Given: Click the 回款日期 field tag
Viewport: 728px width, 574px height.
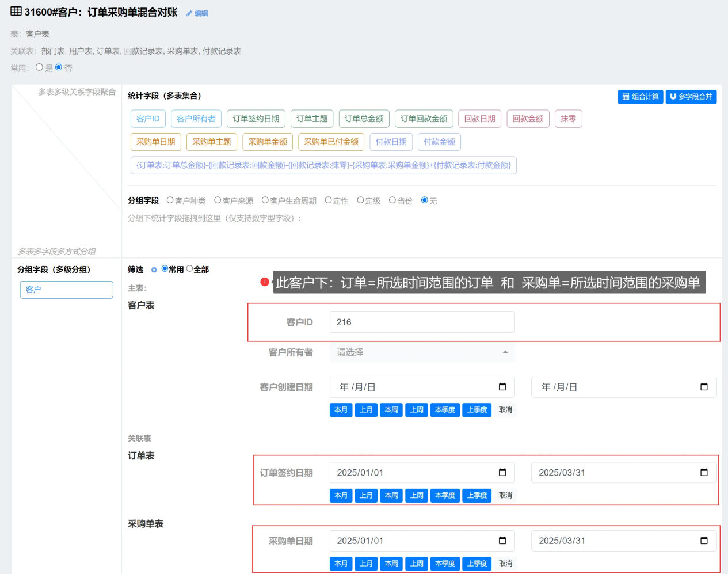Looking at the screenshot, I should (480, 119).
